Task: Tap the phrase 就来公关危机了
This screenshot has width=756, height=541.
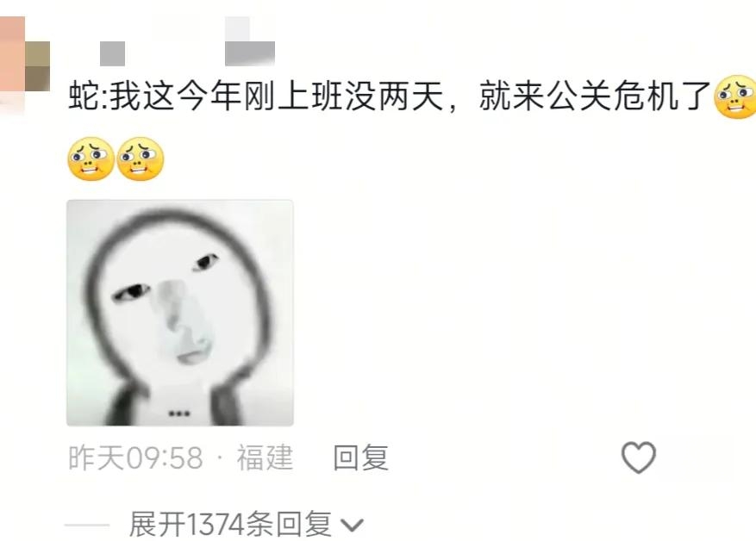Action: coord(596,96)
